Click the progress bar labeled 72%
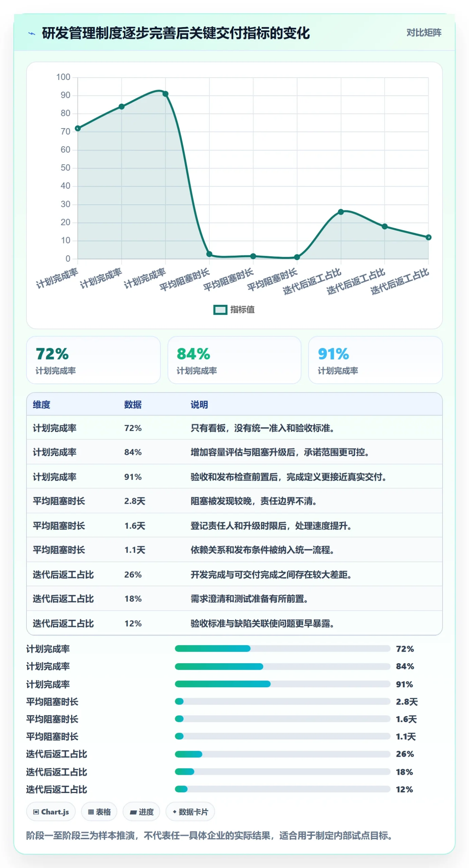469x868 pixels. pos(282,648)
